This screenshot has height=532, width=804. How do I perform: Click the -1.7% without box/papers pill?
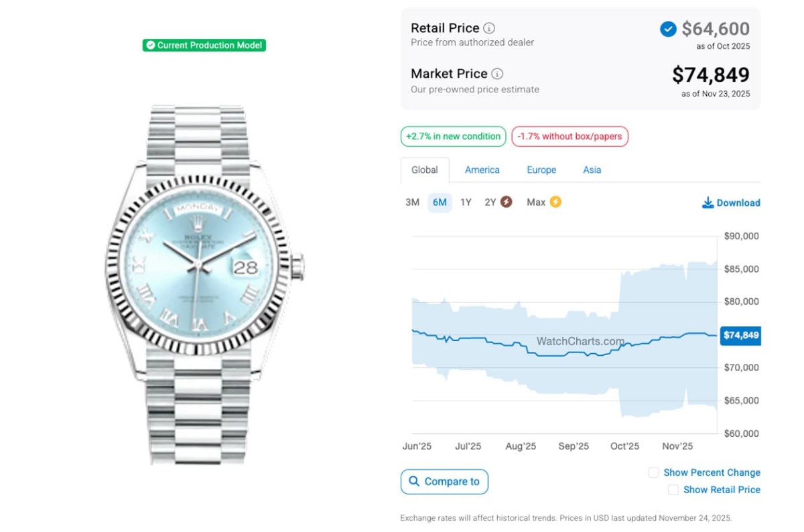coord(569,137)
